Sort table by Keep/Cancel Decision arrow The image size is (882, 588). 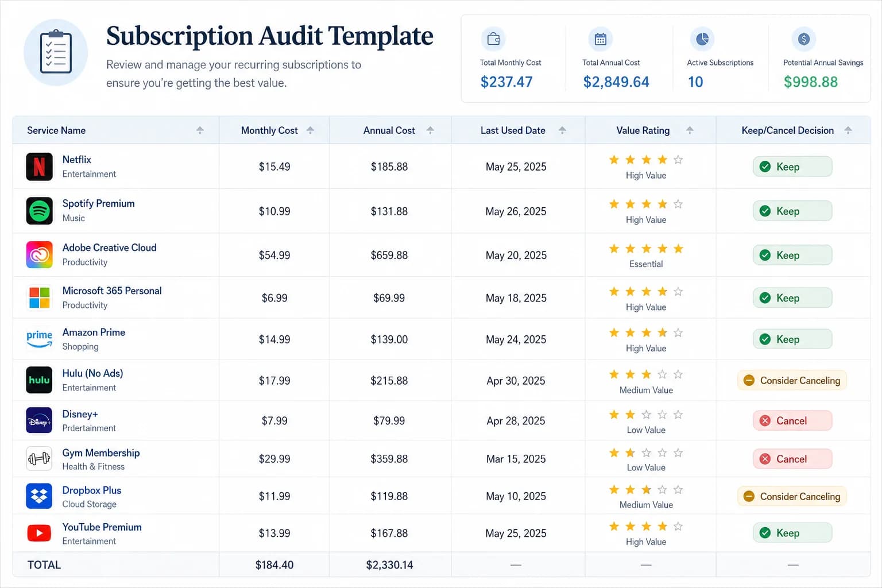click(x=848, y=130)
